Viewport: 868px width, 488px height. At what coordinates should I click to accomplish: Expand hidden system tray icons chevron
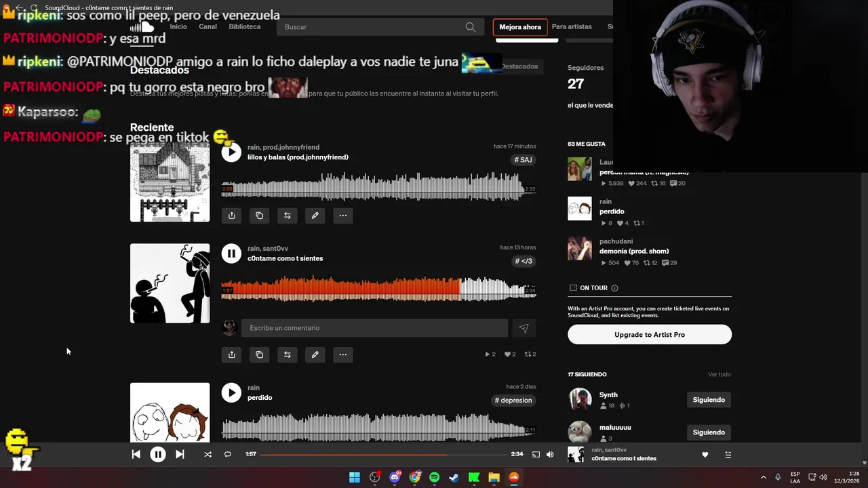pyautogui.click(x=763, y=477)
